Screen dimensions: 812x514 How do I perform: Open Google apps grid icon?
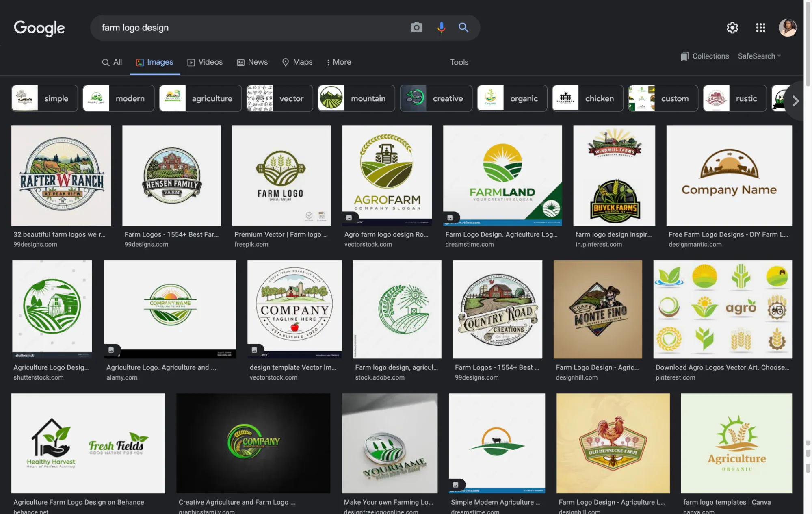(x=760, y=28)
